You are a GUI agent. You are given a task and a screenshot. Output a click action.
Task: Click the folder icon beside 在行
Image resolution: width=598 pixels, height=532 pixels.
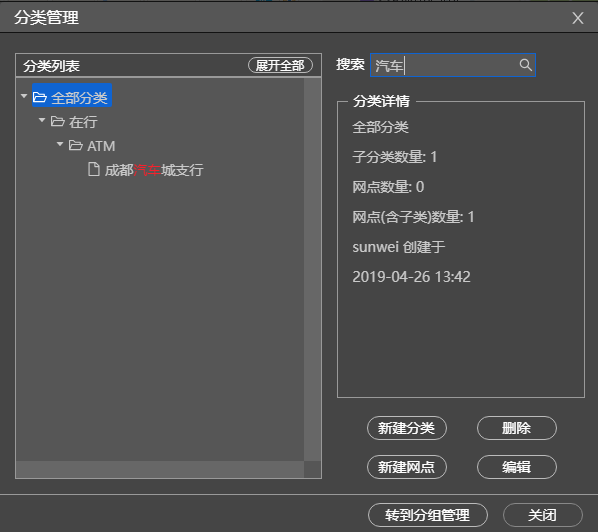[x=58, y=121]
